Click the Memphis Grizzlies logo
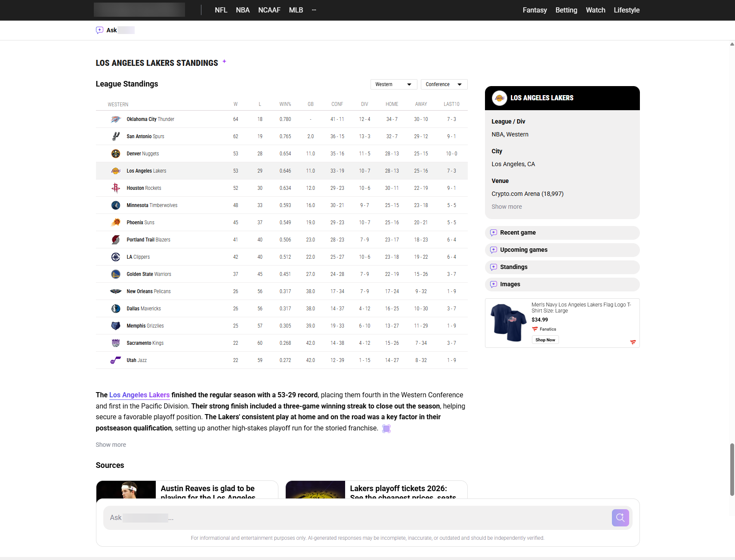Image resolution: width=735 pixels, height=560 pixels. pos(116,326)
